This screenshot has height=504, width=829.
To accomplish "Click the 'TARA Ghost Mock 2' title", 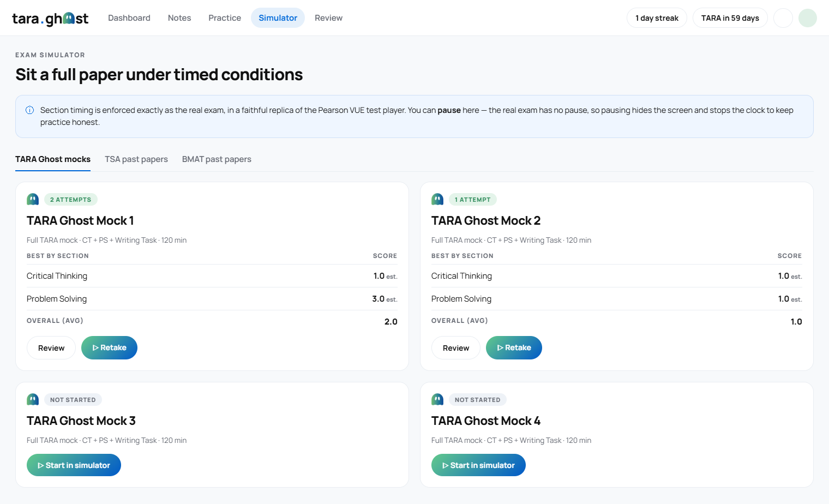I will 486,221.
